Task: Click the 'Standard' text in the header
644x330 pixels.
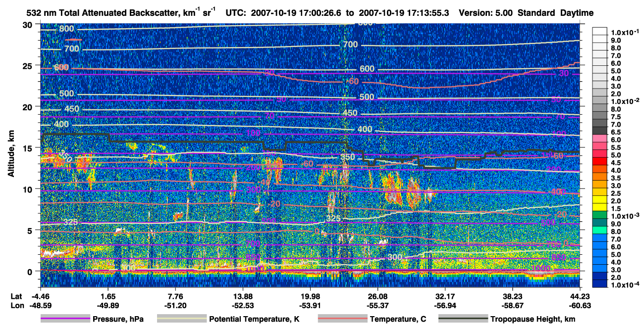Action: (x=537, y=12)
